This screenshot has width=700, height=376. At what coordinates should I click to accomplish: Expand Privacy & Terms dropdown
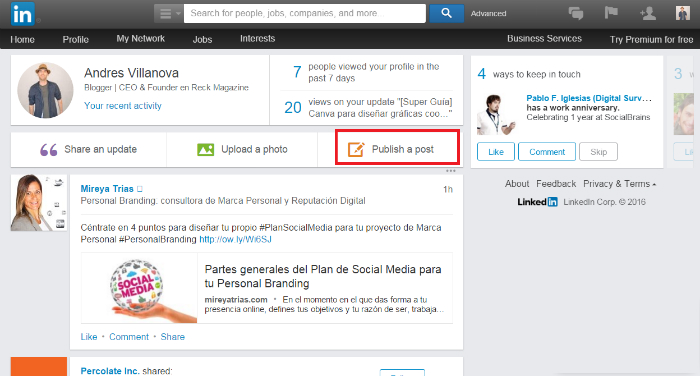(x=620, y=184)
